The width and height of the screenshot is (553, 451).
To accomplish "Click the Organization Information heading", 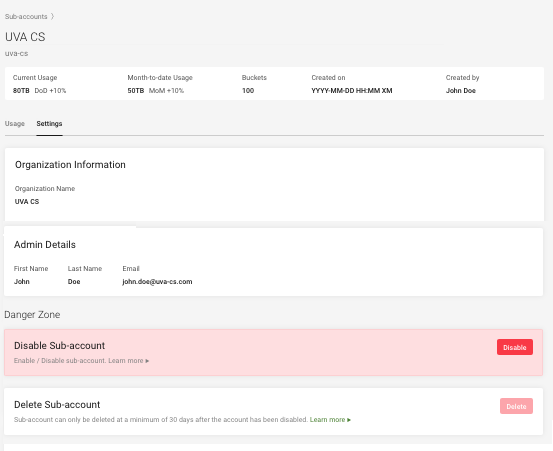I will [x=70, y=165].
